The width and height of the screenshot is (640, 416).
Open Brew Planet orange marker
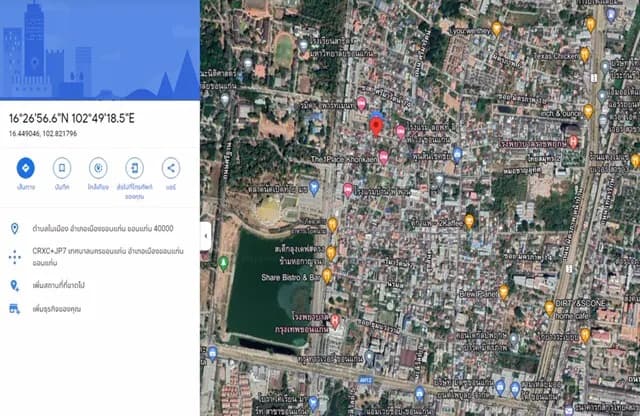pos(504,292)
